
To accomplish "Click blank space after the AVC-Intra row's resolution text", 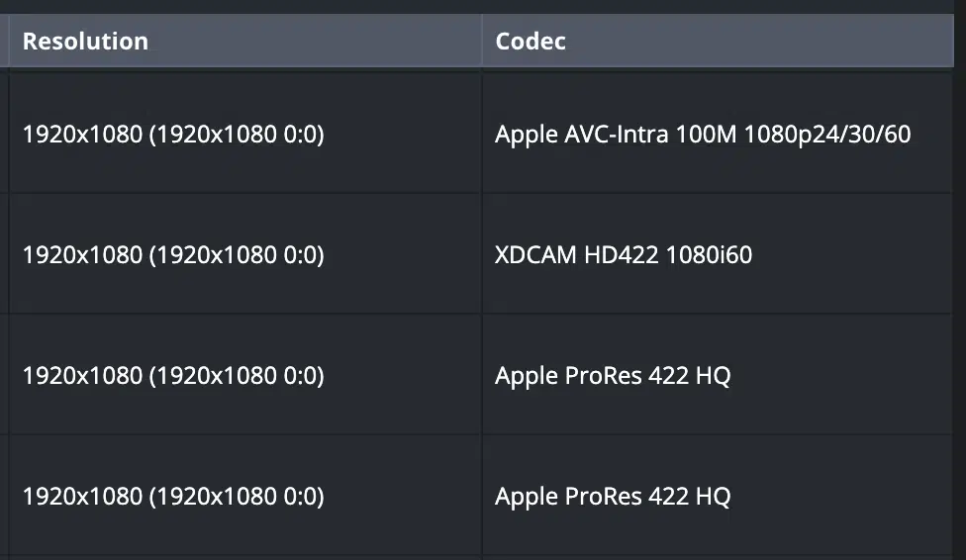I will [402, 135].
